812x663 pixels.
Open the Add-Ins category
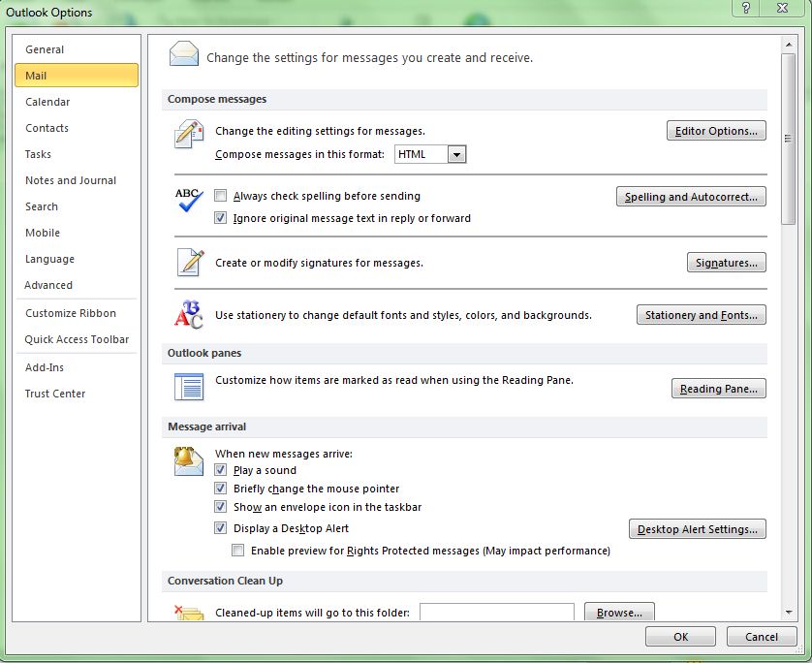tap(77, 367)
